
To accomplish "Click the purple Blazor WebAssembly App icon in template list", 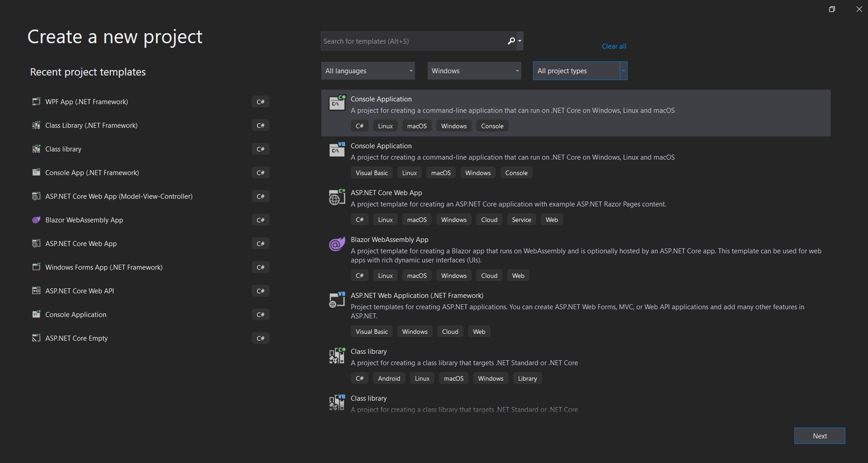I will pyautogui.click(x=337, y=244).
